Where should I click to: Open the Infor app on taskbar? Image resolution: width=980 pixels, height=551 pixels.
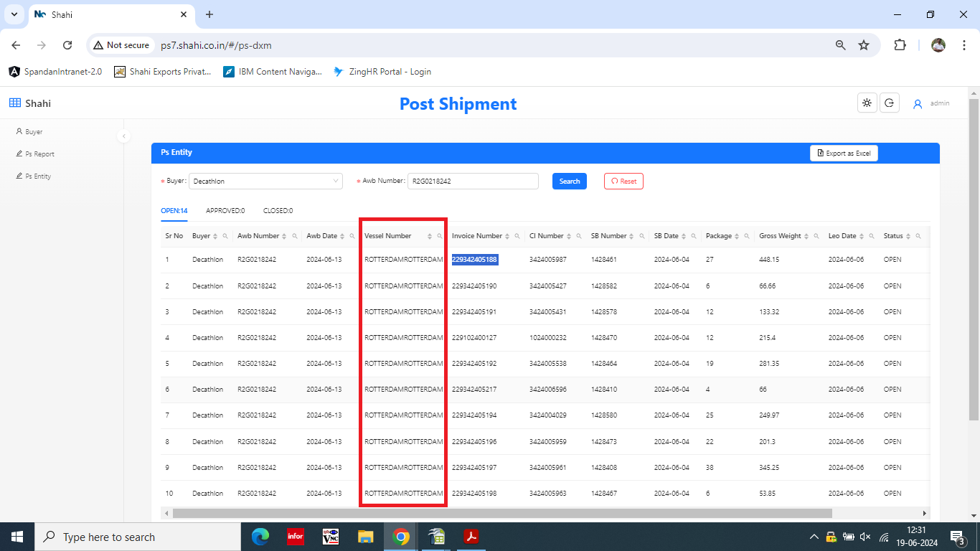click(x=295, y=537)
